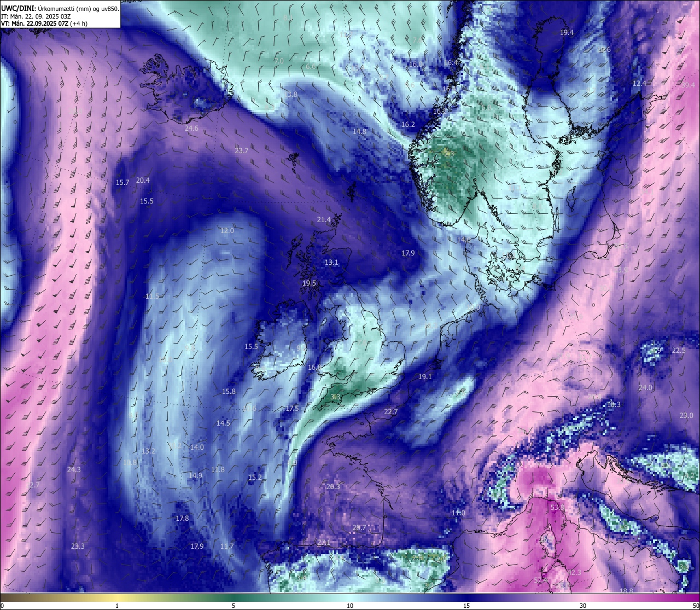Click the 53.8 value near Corsica
The image size is (700, 610).
(x=557, y=508)
